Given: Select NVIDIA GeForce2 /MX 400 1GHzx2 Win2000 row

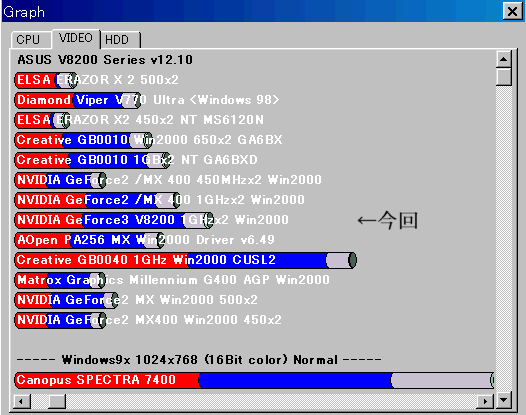Looking at the screenshot, I should [160, 200].
